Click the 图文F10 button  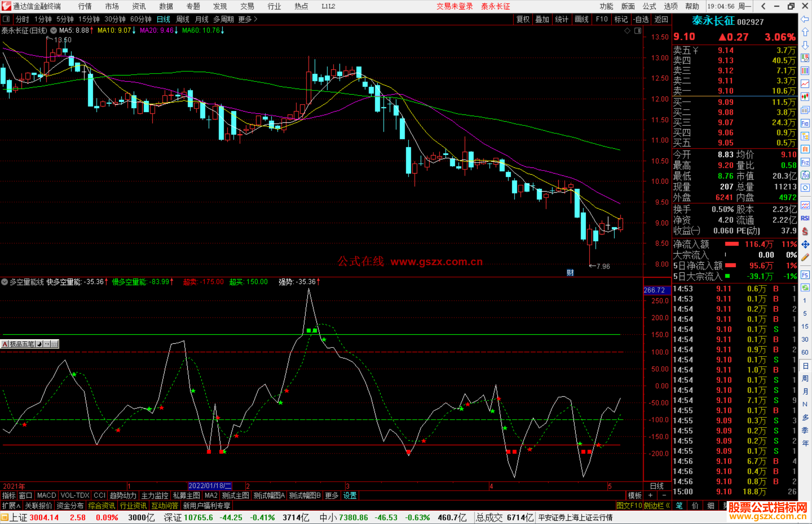(629, 506)
